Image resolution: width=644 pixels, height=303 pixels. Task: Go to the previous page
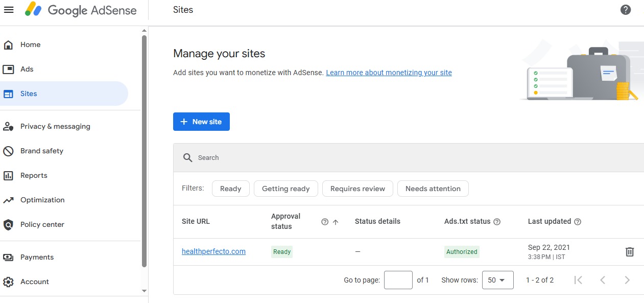[x=603, y=280]
